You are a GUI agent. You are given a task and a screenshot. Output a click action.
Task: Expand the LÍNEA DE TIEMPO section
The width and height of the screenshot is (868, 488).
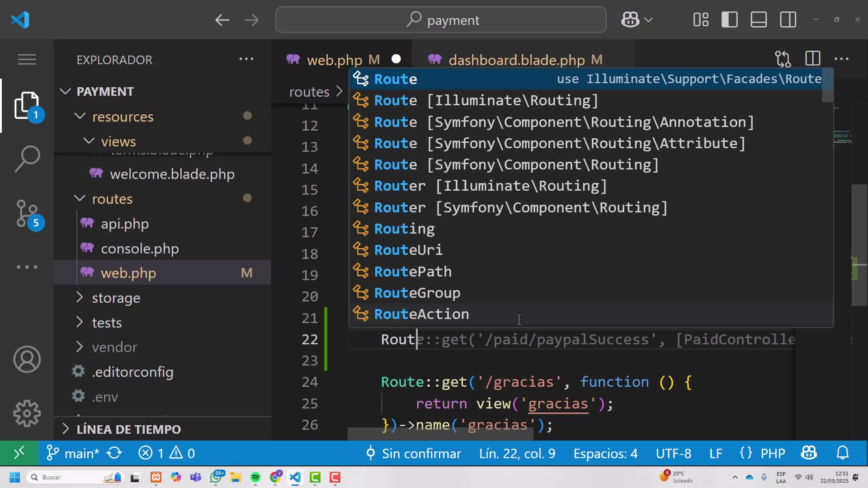[x=128, y=429]
